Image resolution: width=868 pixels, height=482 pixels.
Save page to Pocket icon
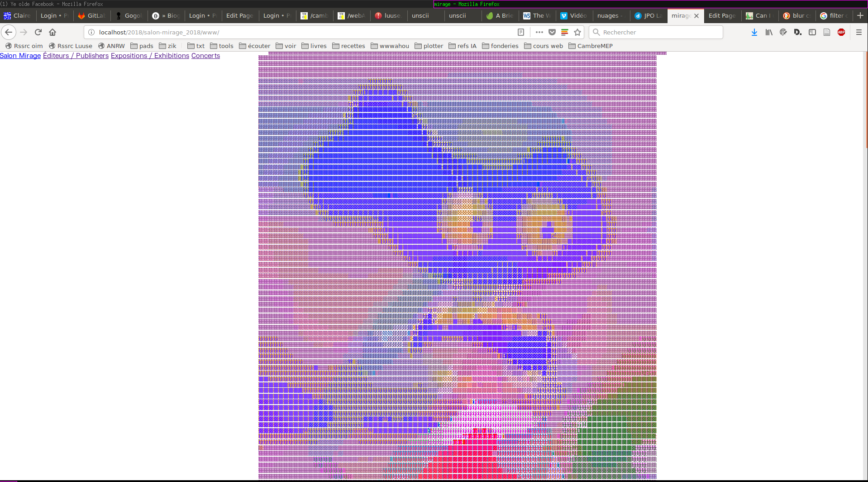(552, 32)
